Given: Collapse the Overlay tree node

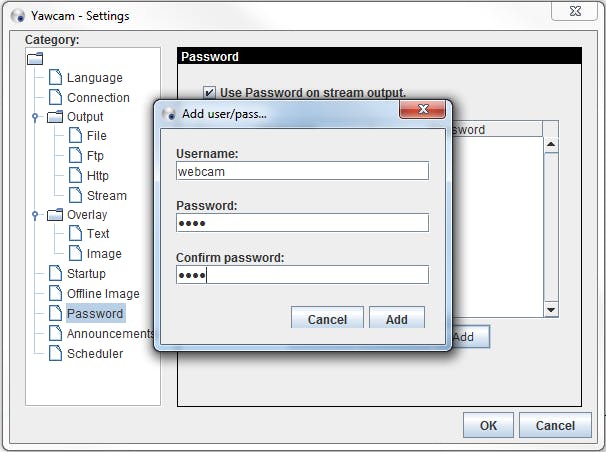Looking at the screenshot, I should point(35,215).
